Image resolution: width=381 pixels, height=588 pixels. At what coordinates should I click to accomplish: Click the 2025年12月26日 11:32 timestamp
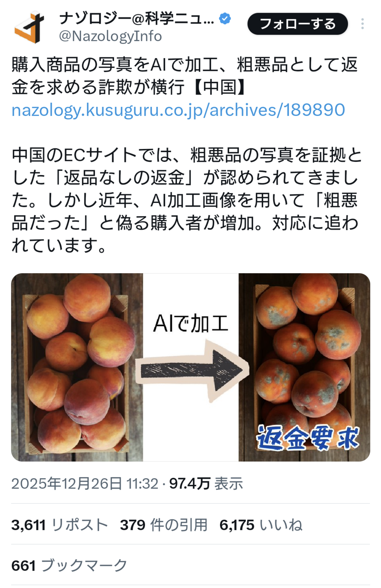coord(85,484)
